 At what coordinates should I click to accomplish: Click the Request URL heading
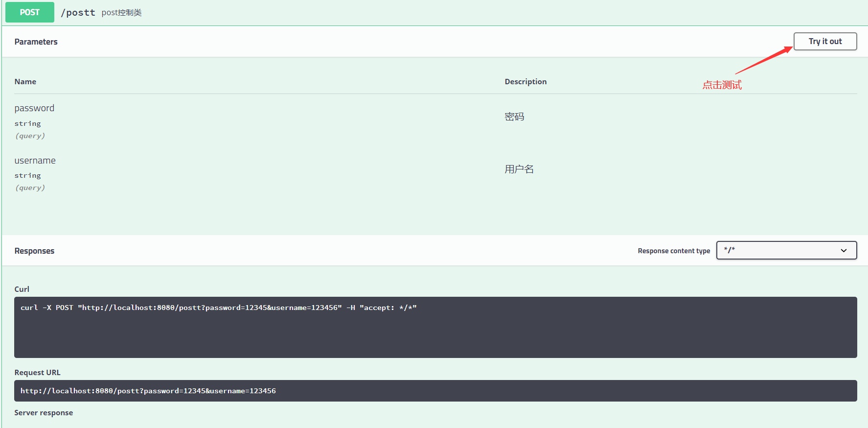pos(37,373)
